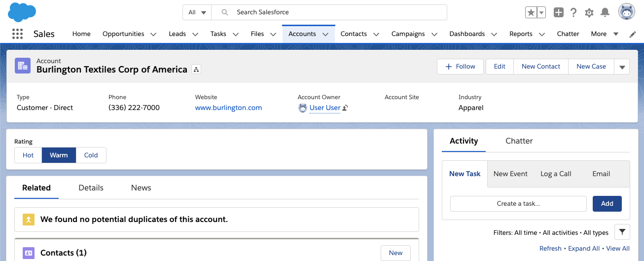Set Rating to Cold
The image size is (644, 261).
click(91, 155)
